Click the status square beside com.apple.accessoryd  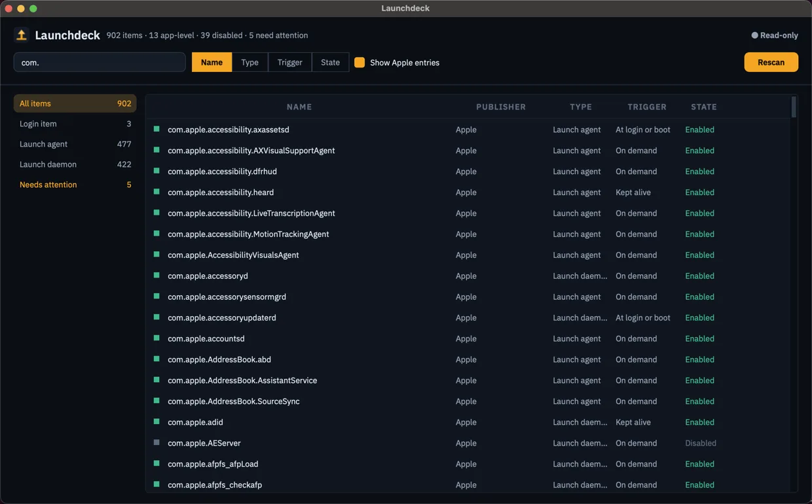(x=157, y=276)
